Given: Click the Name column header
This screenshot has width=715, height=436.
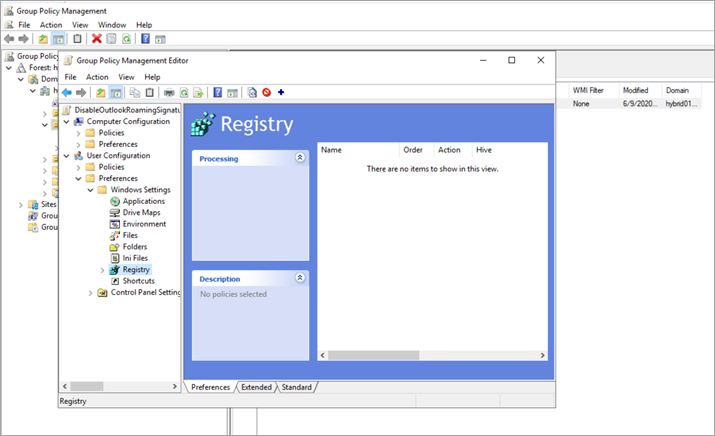Looking at the screenshot, I should (357, 150).
